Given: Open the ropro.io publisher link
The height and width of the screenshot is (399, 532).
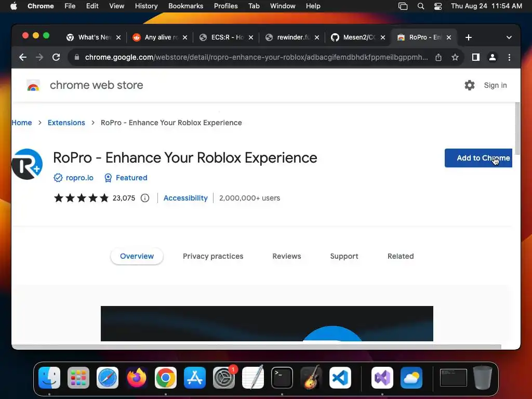Looking at the screenshot, I should (79, 178).
